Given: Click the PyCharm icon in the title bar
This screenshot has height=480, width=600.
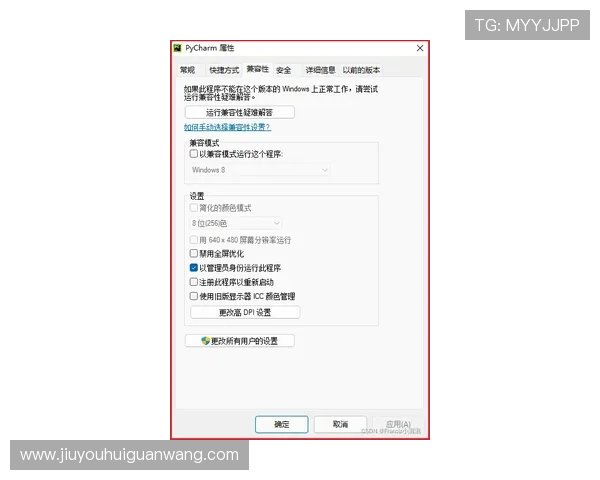Looking at the screenshot, I should (x=177, y=48).
